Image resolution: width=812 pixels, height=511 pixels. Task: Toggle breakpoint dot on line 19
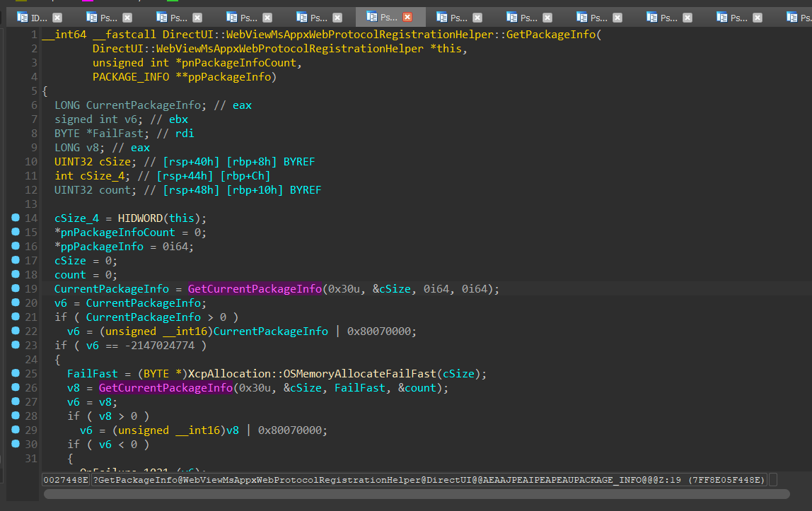tap(16, 288)
